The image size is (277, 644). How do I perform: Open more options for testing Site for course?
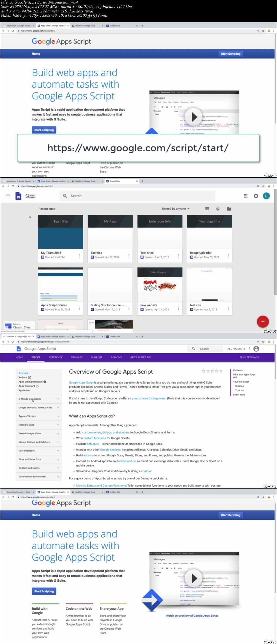[x=129, y=308]
